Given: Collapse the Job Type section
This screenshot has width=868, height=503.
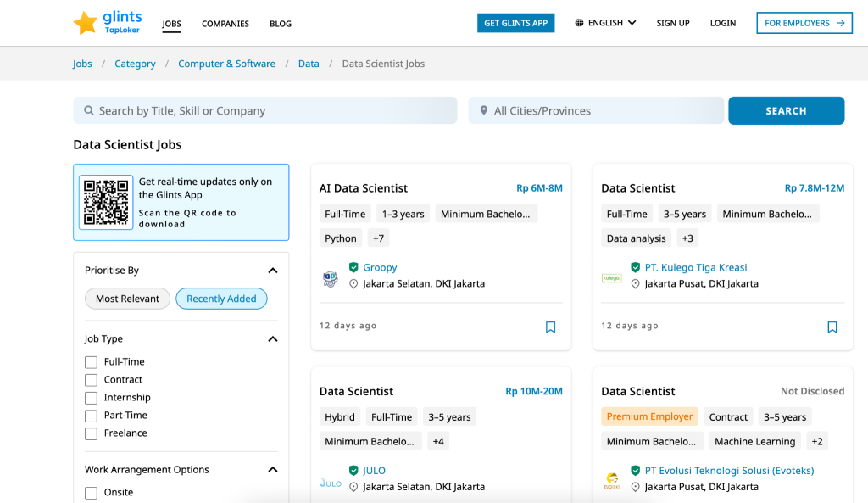Looking at the screenshot, I should [x=272, y=339].
